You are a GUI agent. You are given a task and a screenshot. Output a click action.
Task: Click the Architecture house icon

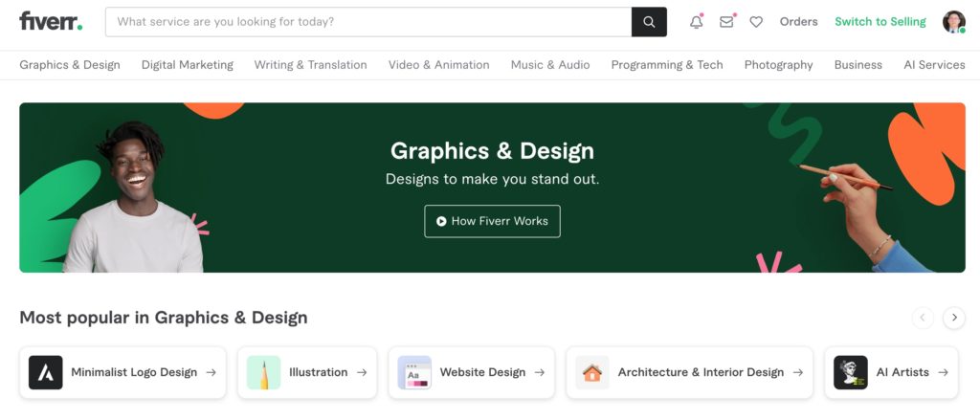click(x=592, y=372)
